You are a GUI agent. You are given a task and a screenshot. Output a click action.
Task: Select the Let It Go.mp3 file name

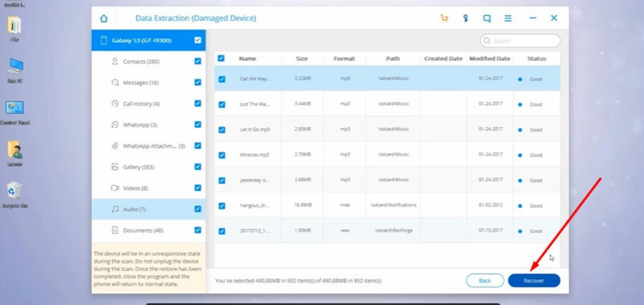pos(255,129)
